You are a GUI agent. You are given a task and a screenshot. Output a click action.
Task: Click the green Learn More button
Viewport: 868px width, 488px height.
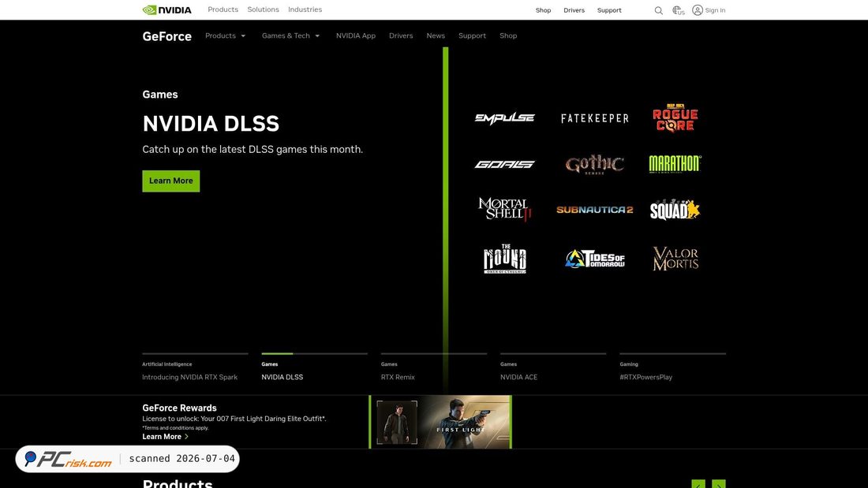coord(171,181)
